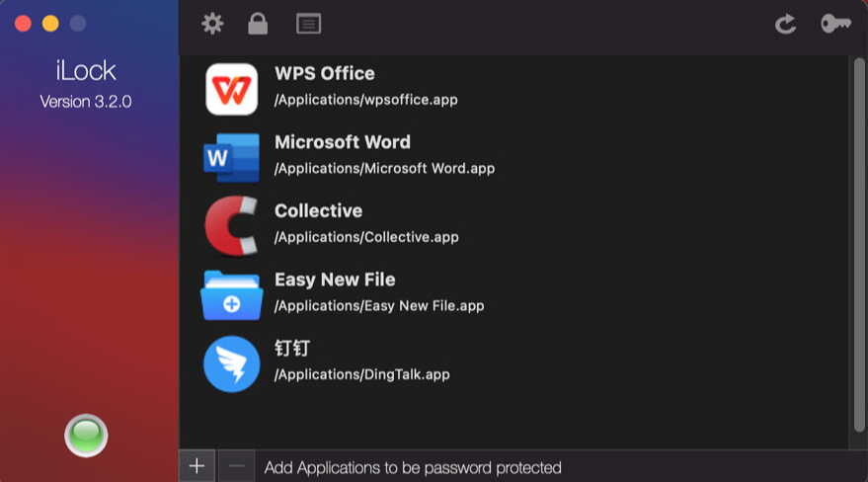The width and height of the screenshot is (868, 482).
Task: Open the list window icon
Action: click(x=308, y=24)
